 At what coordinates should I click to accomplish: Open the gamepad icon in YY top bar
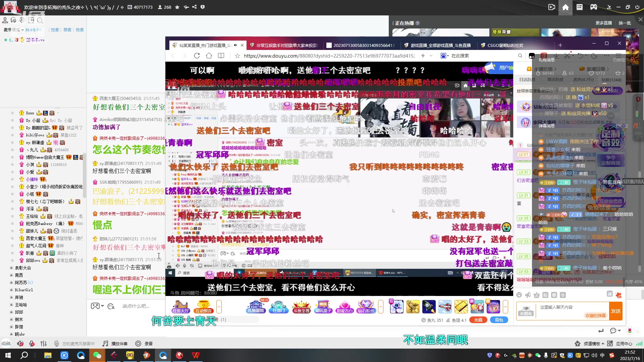point(594,7)
